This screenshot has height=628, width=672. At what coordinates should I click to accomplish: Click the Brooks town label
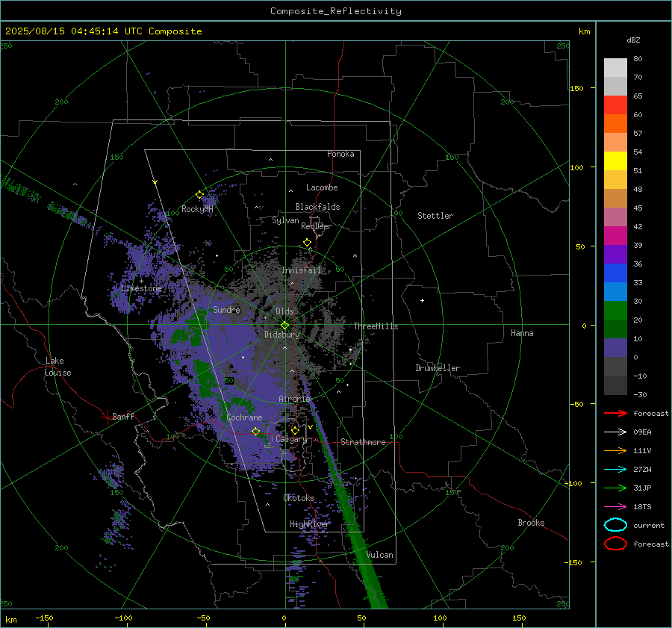[531, 523]
